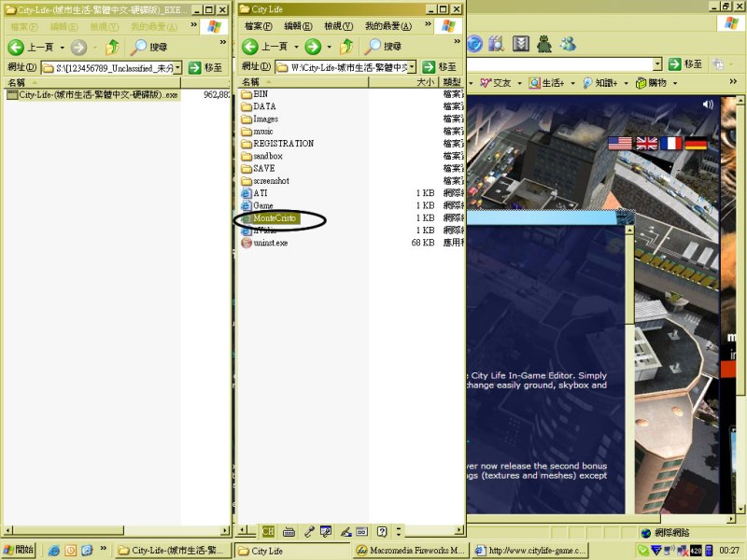Select the French flag language
This screenshot has width=747, height=560.
(x=671, y=143)
